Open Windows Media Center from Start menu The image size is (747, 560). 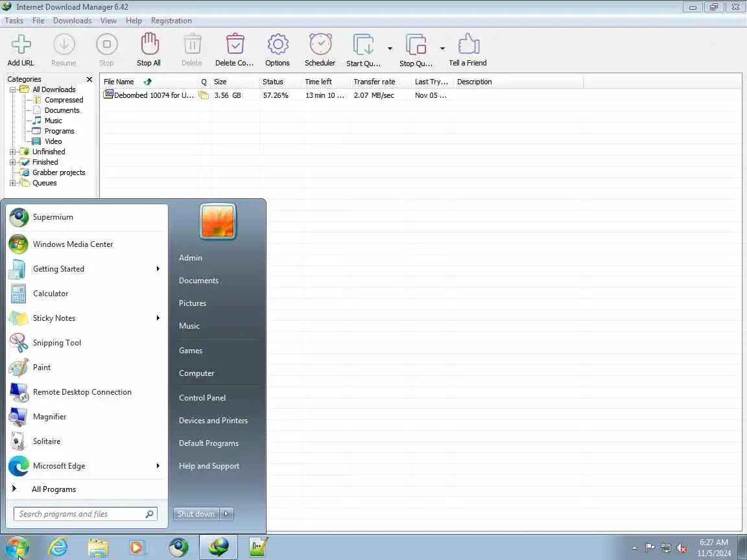87,244
